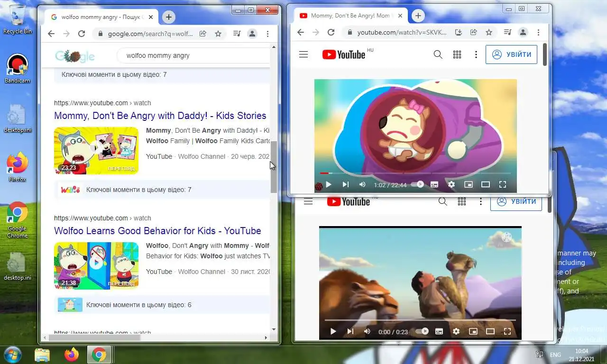Play the 0:23 video in lower YouTube window
The height and width of the screenshot is (364, 607).
pos(333,331)
